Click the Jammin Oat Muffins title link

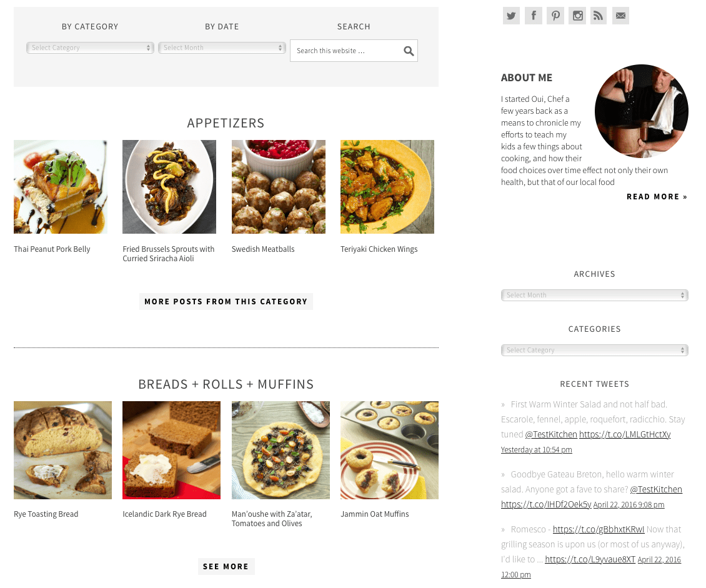coord(375,514)
